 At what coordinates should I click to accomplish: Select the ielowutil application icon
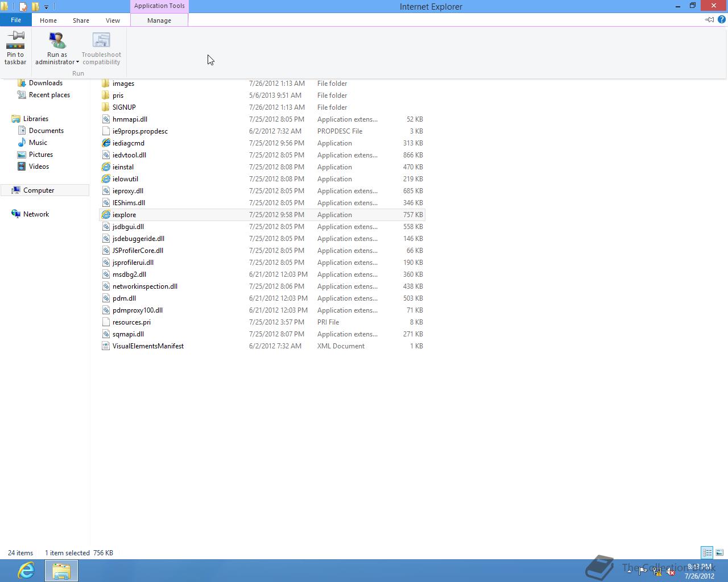106,179
